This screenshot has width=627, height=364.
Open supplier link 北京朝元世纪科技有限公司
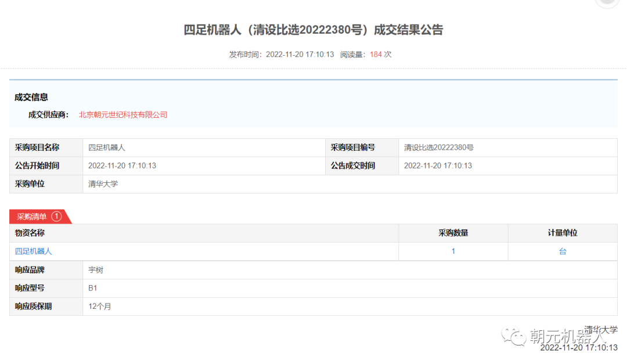[x=122, y=115]
